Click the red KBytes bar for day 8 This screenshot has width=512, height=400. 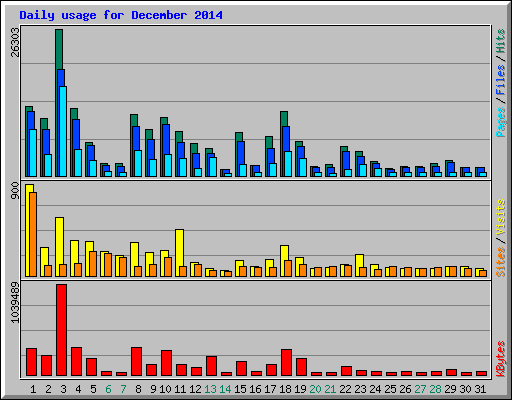(136, 361)
